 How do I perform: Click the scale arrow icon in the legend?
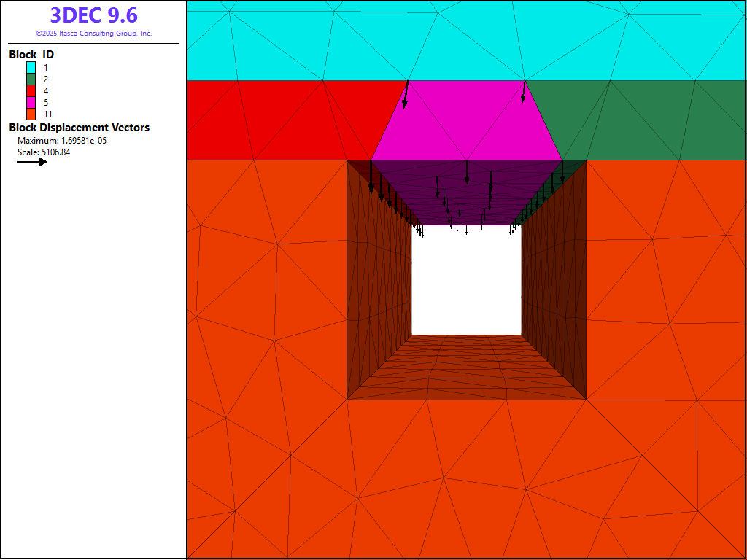[x=32, y=162]
